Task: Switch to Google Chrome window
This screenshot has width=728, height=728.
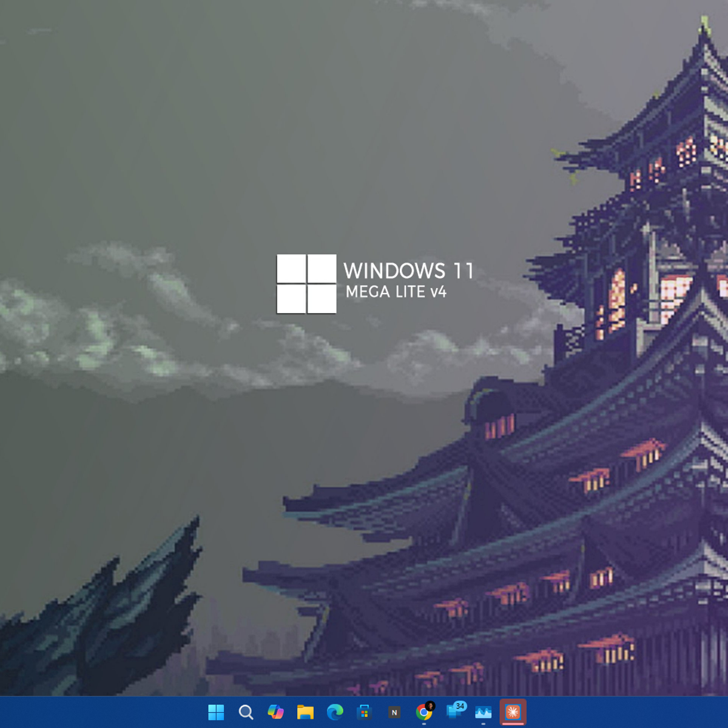Action: pos(424,712)
